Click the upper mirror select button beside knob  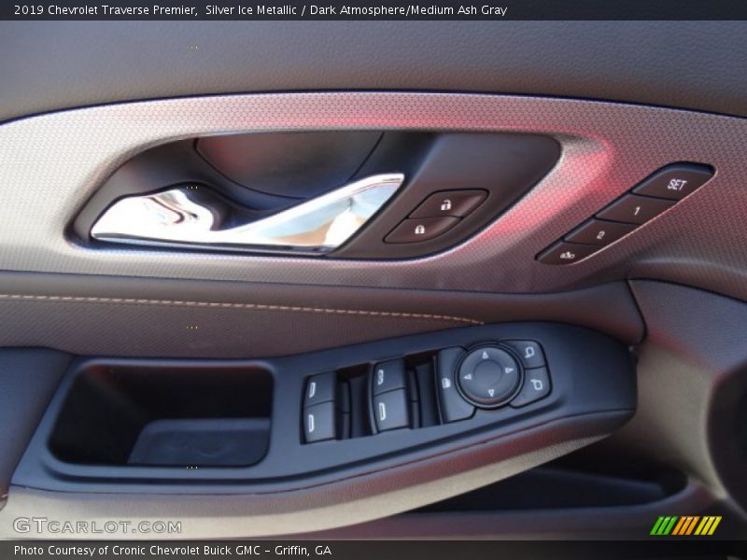pyautogui.click(x=529, y=354)
